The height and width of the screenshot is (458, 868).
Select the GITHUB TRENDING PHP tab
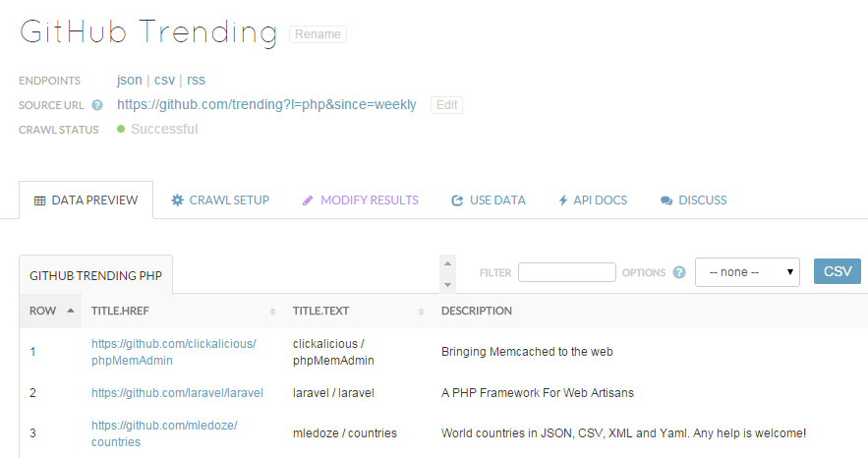click(95, 275)
